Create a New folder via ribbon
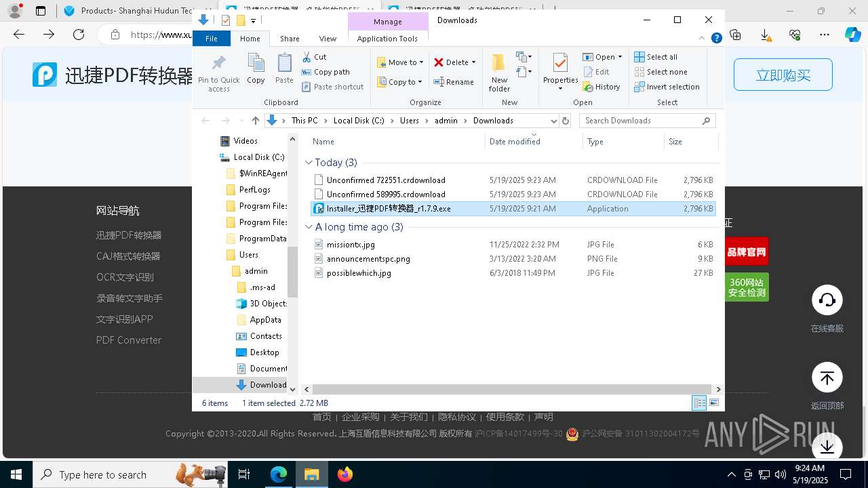The width and height of the screenshot is (868, 488). coord(499,73)
